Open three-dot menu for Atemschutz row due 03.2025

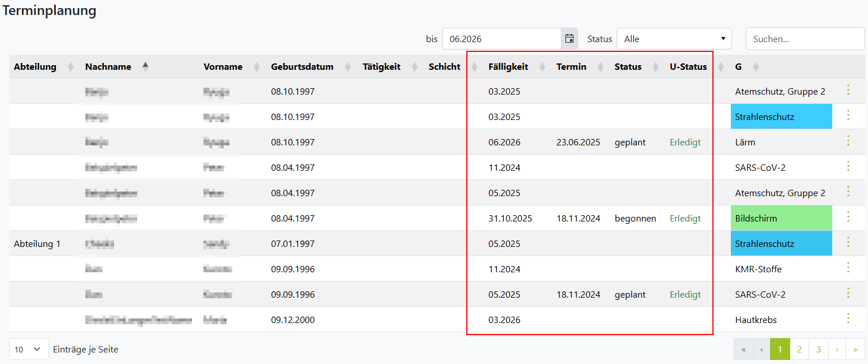pyautogui.click(x=848, y=90)
